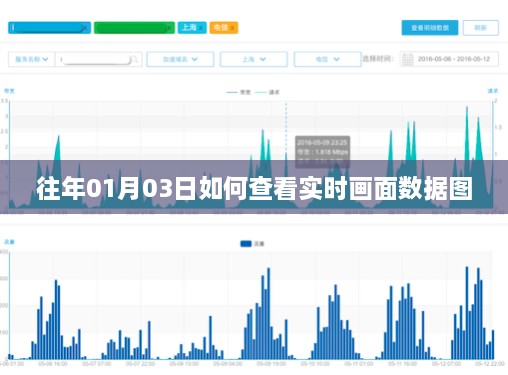Open the 服务名称 dropdown
This screenshot has height=375, width=508.
31,59
